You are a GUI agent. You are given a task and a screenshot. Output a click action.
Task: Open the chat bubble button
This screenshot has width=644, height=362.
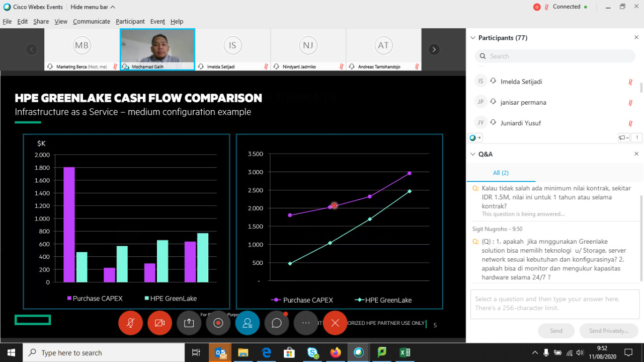point(276,323)
